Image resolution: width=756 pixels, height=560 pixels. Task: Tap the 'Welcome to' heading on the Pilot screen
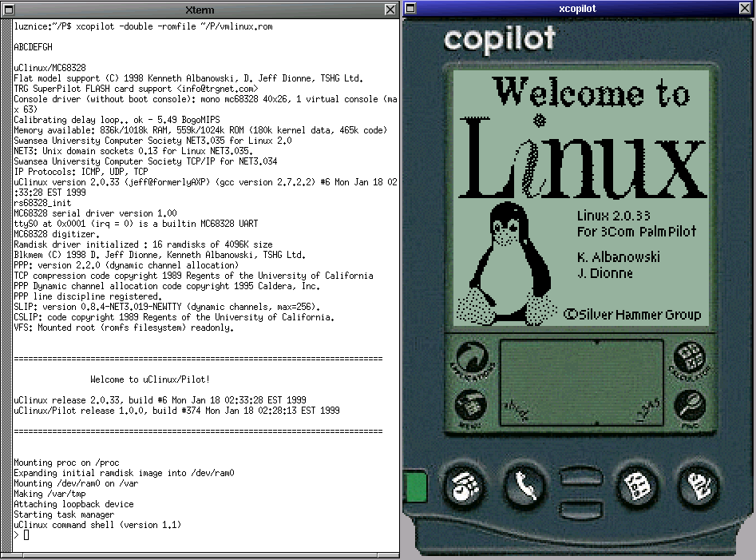pyautogui.click(x=592, y=92)
